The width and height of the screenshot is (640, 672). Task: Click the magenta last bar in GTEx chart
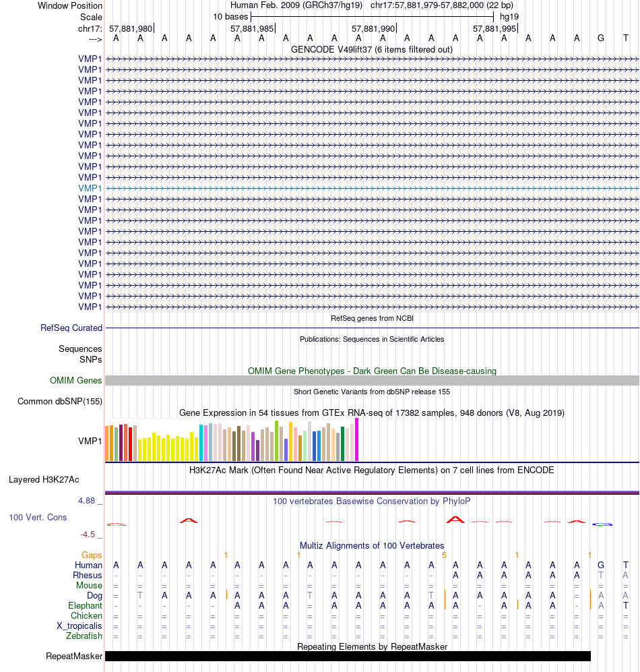pos(356,439)
